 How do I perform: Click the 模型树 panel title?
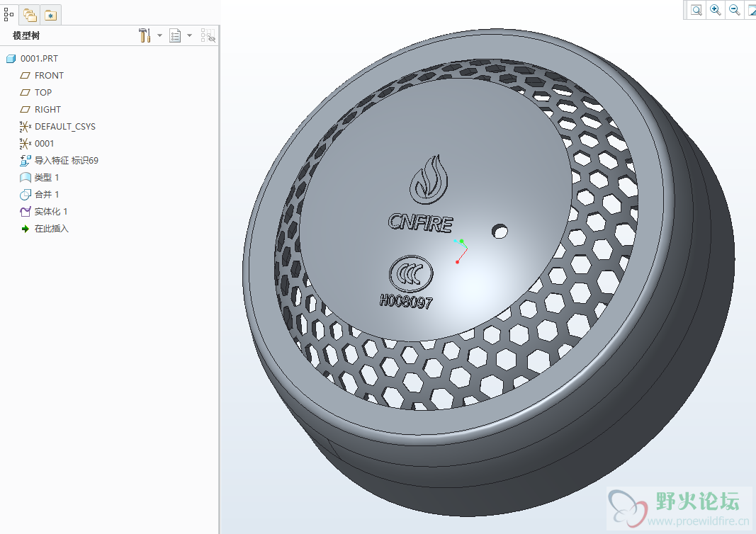point(26,35)
